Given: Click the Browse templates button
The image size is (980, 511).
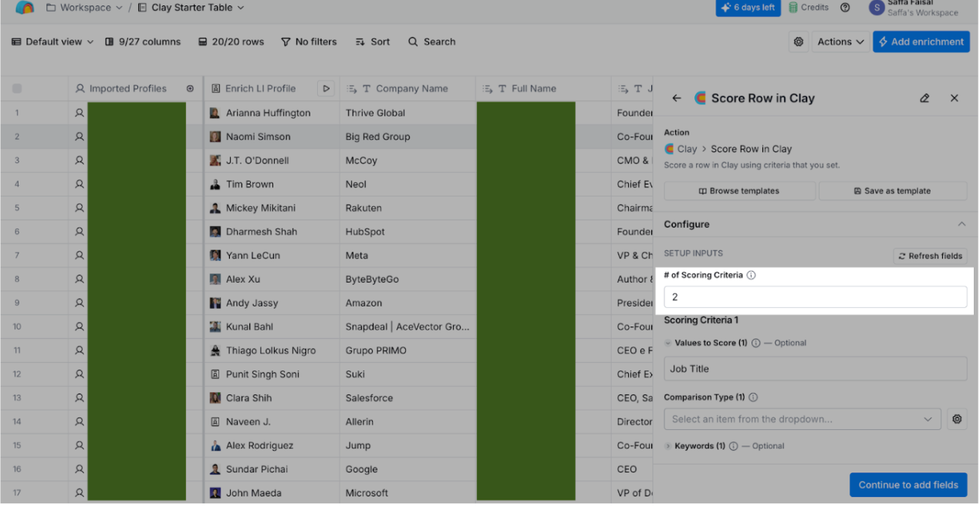Looking at the screenshot, I should pos(739,191).
